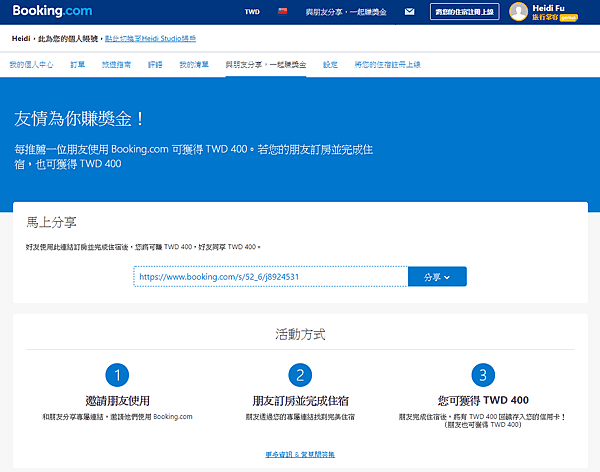Screen dimensions: 600x472
Task: Click the 您可獲得 TWD 400 heading
Action: pos(483,400)
